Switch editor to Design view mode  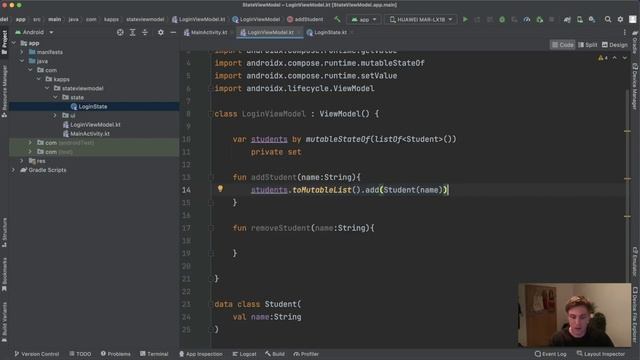point(614,45)
